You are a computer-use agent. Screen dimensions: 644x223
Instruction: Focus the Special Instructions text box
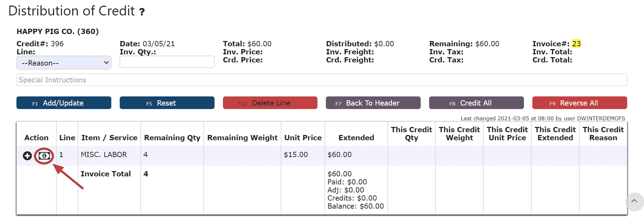pyautogui.click(x=322, y=80)
